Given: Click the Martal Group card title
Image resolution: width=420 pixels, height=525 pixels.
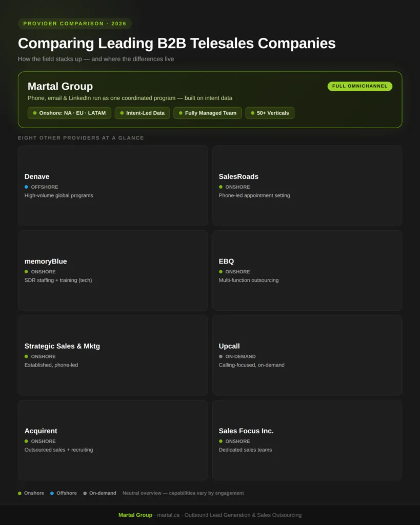Looking at the screenshot, I should 60,86.
